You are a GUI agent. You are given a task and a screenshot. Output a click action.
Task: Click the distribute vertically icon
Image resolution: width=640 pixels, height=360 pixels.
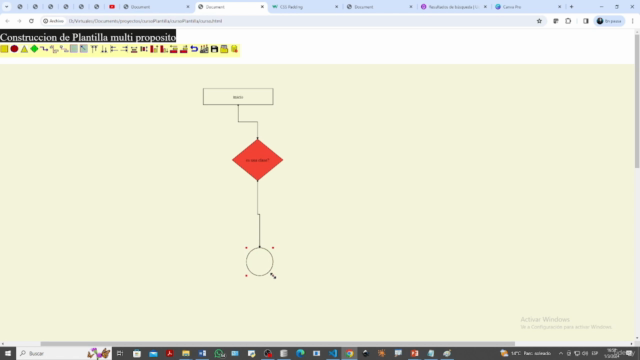pyautogui.click(x=134, y=49)
